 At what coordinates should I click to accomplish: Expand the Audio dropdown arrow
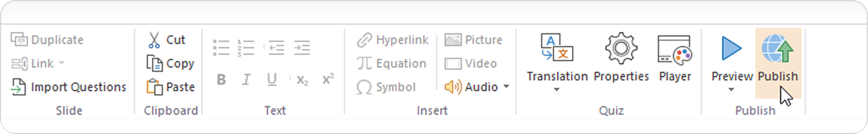(x=506, y=87)
